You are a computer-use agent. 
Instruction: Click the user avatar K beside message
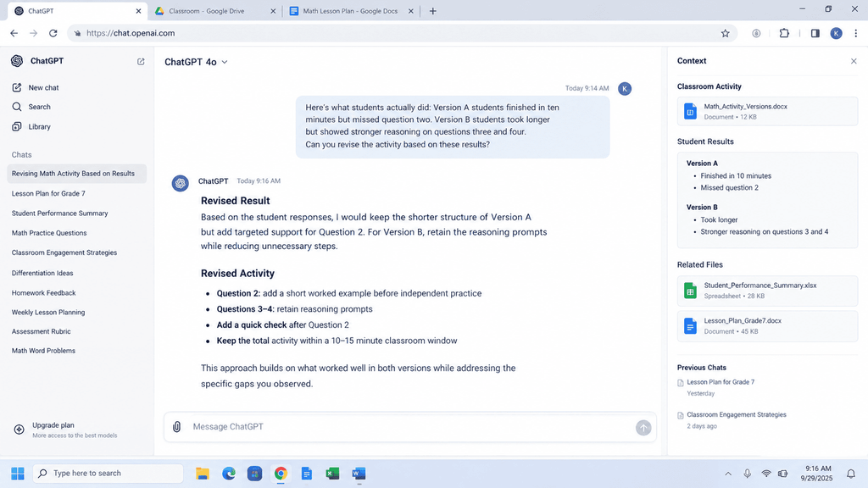click(625, 88)
